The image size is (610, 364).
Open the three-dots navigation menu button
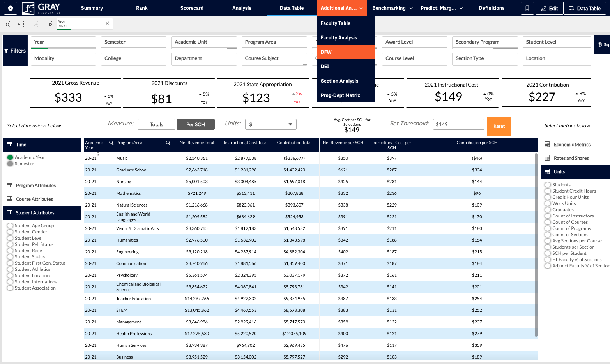(x=11, y=8)
